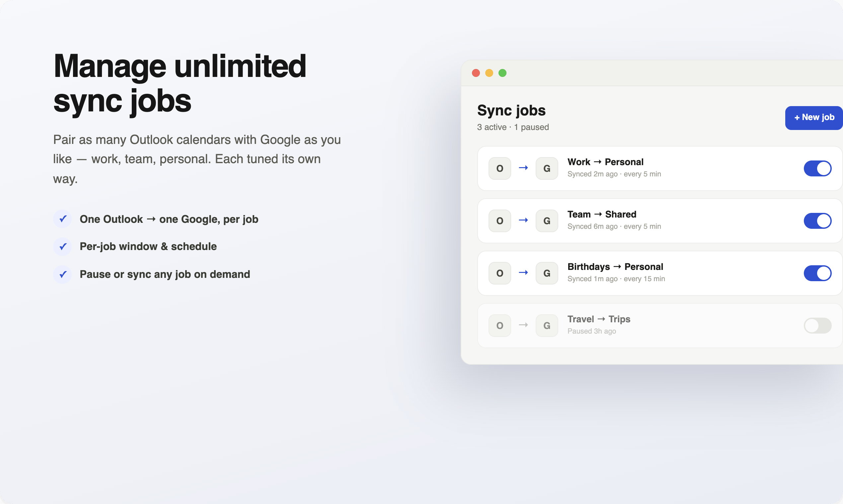Click checkmark beside Per-job window & schedule

point(62,247)
